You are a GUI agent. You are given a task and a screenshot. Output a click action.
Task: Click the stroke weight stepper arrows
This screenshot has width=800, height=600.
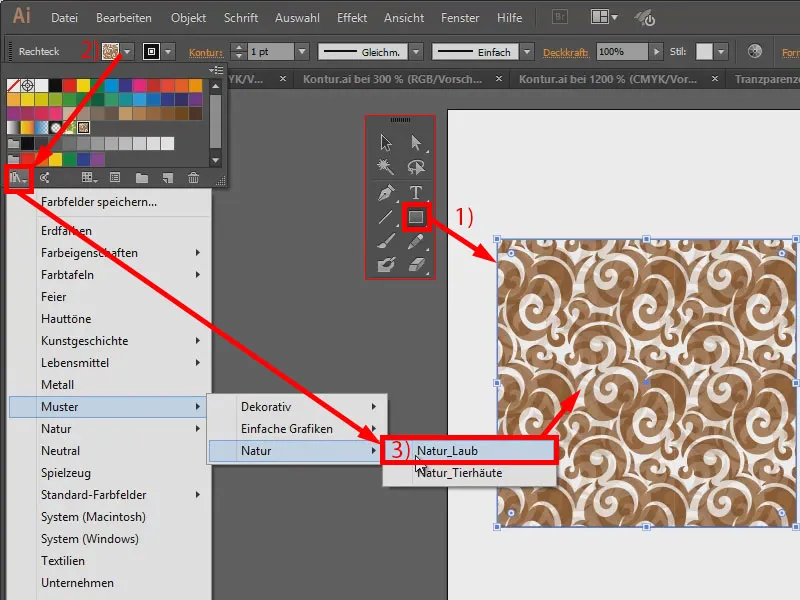coord(238,52)
